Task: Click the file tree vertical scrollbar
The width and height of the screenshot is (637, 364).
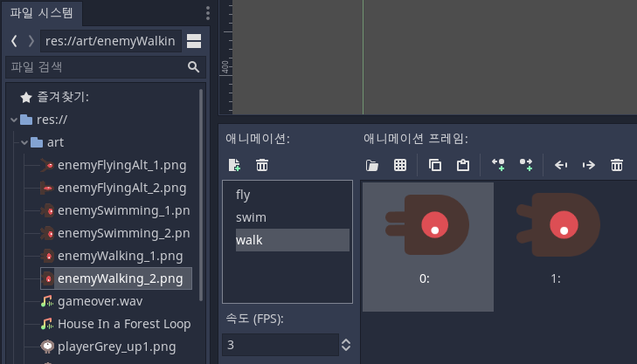Action: pos(201,195)
